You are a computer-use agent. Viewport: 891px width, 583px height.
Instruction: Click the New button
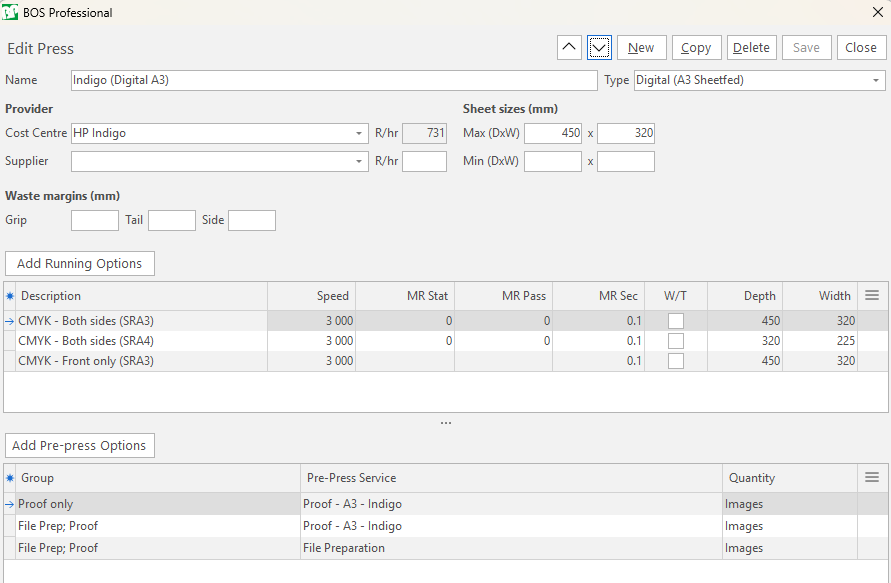point(642,48)
